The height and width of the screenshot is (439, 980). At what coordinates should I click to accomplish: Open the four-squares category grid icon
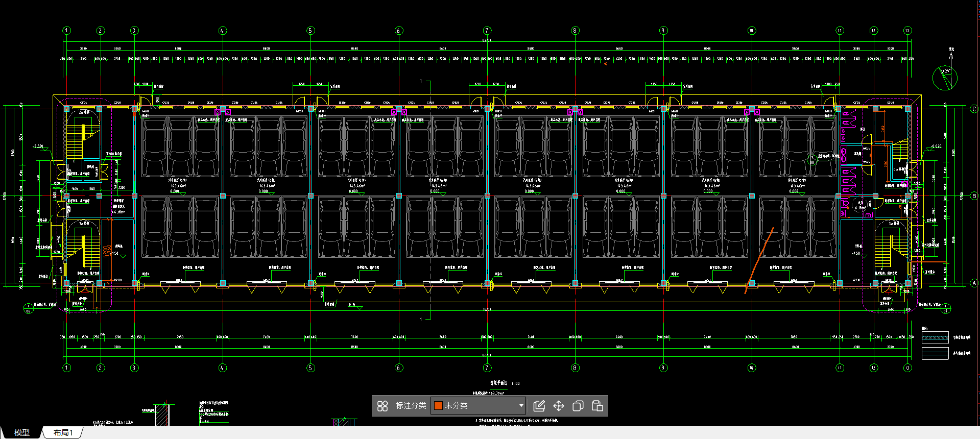tap(383, 406)
